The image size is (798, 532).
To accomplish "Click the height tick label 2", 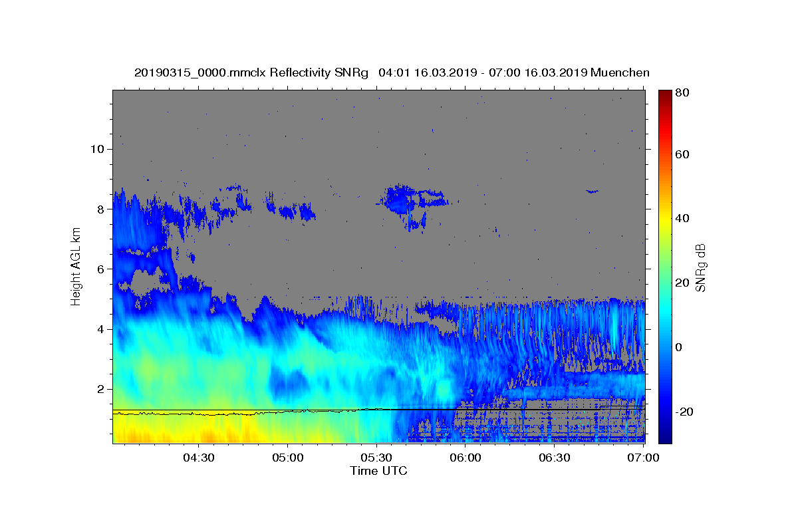I will click(x=100, y=389).
